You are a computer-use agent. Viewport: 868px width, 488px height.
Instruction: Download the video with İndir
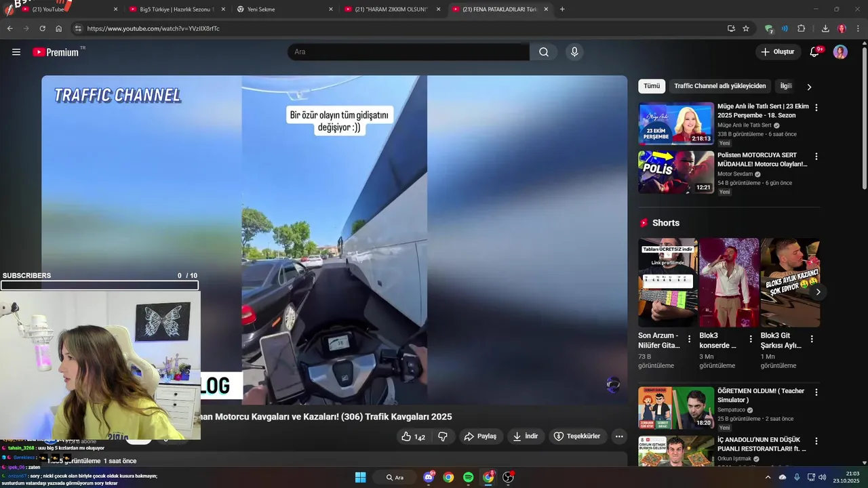coord(525,436)
